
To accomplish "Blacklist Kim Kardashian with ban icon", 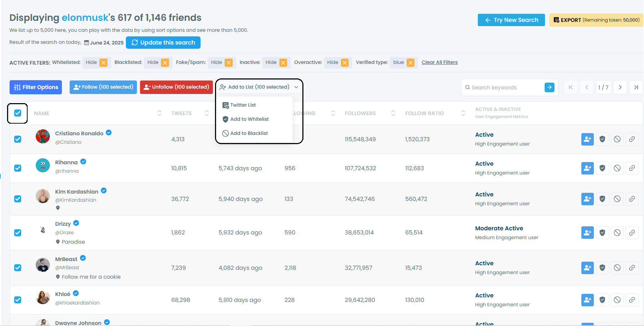I will pos(617,199).
